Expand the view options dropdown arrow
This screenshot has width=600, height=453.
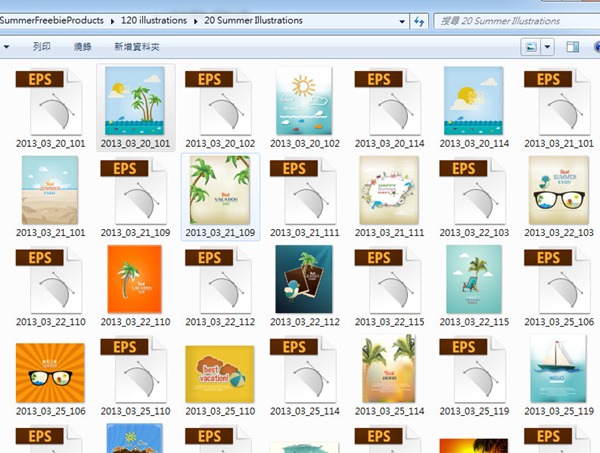(x=548, y=47)
